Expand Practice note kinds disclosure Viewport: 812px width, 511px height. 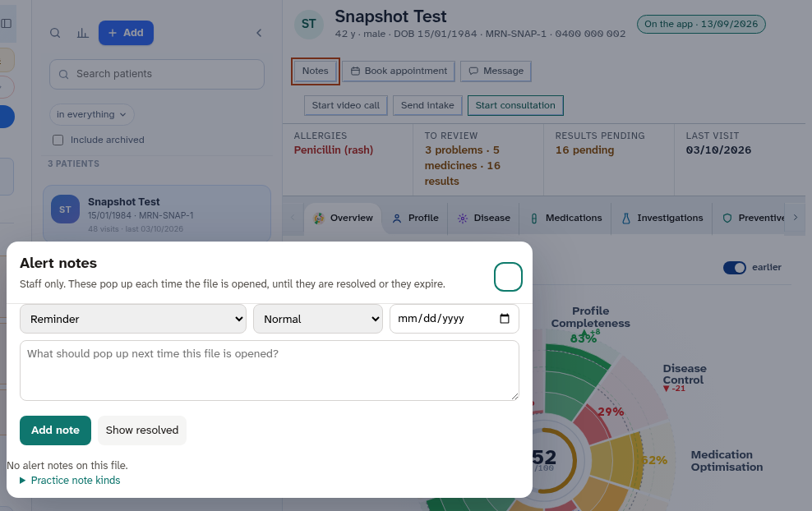point(70,481)
